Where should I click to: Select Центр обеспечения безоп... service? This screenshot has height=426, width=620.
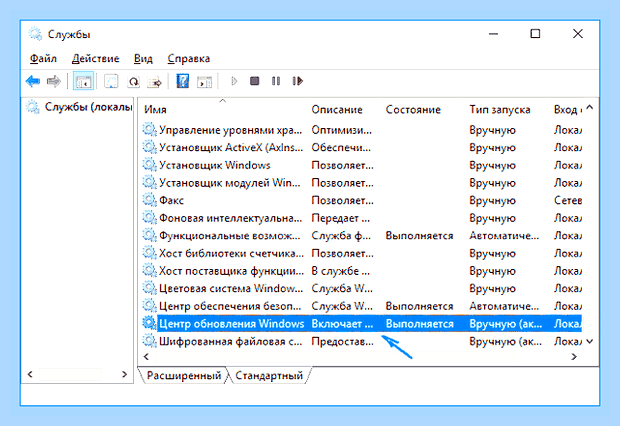230,306
